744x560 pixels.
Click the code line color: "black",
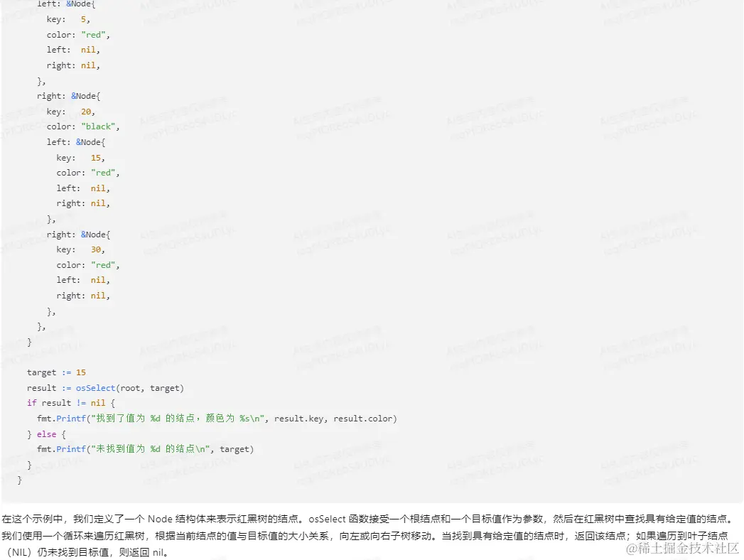coord(83,126)
